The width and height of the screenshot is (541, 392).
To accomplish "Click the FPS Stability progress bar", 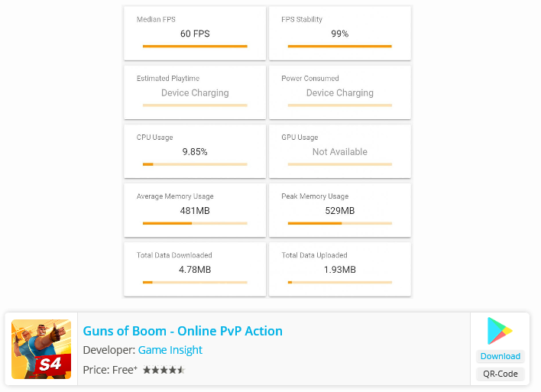I will coord(339,47).
